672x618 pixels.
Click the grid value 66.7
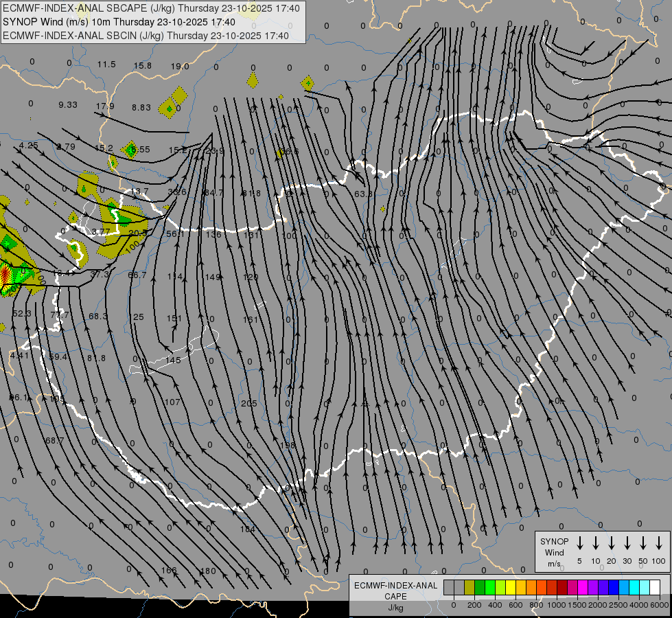[137, 275]
